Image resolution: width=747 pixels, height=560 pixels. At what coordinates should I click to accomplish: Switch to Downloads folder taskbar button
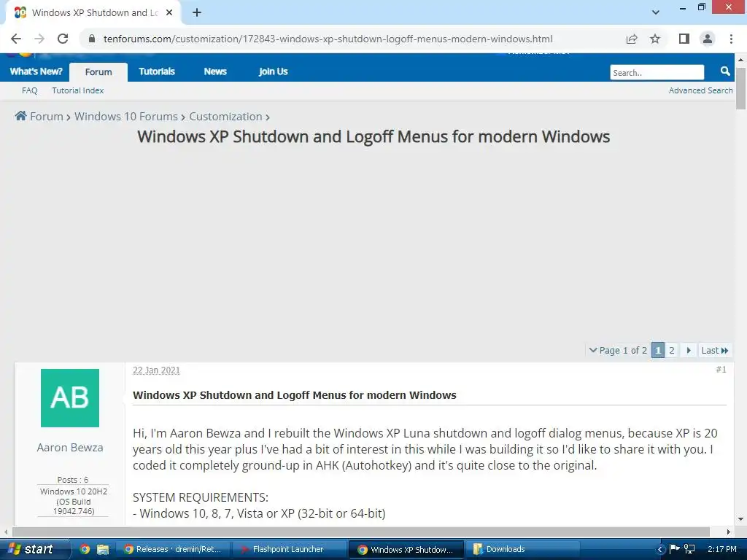tap(522, 549)
